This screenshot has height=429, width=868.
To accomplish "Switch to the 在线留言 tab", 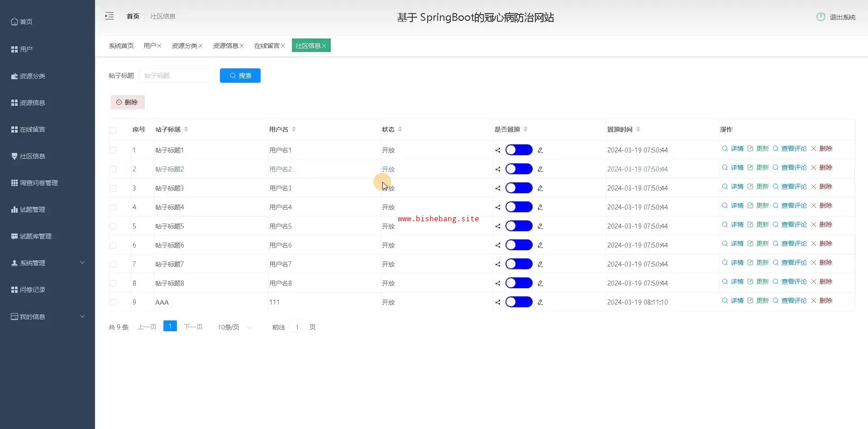I will point(267,46).
